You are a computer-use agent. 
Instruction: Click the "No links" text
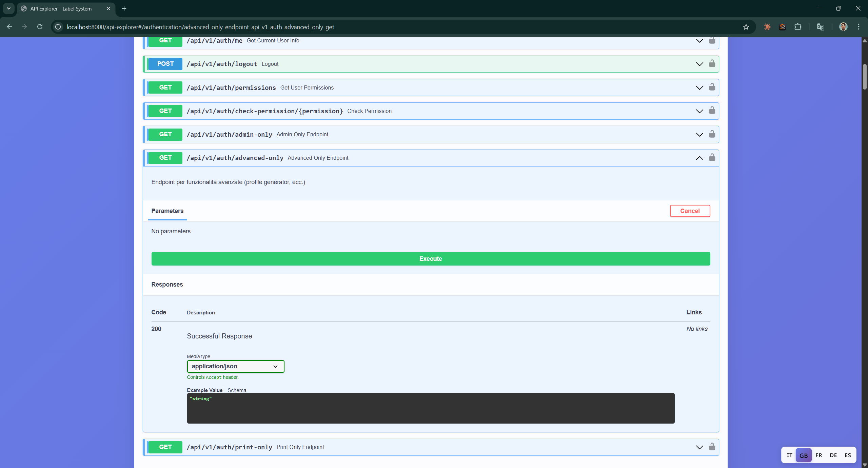697,329
